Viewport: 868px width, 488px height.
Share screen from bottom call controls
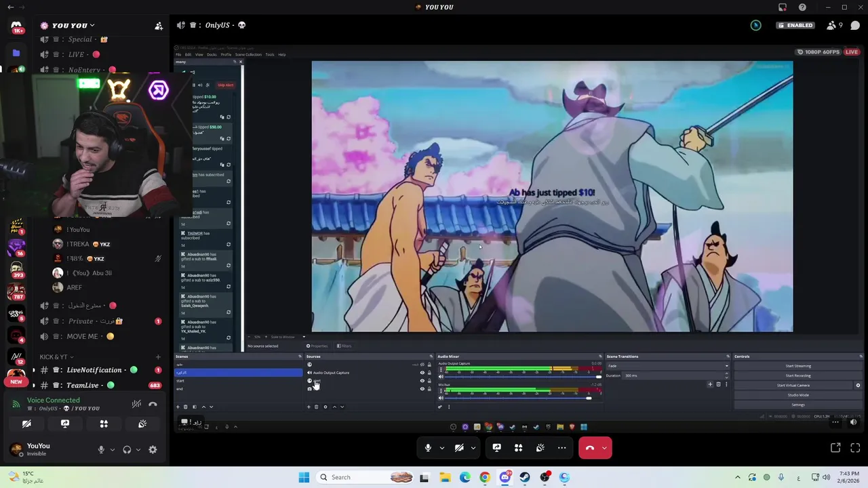496,447
